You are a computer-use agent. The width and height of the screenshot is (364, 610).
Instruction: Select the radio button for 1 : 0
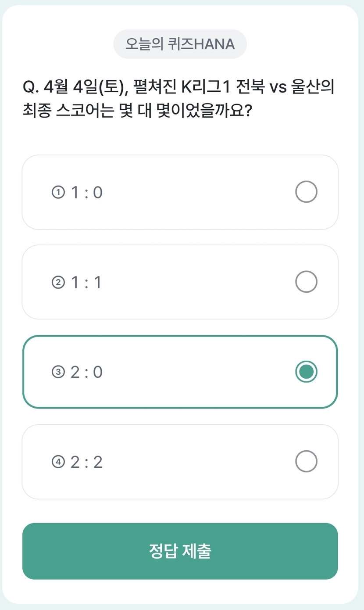click(x=306, y=192)
